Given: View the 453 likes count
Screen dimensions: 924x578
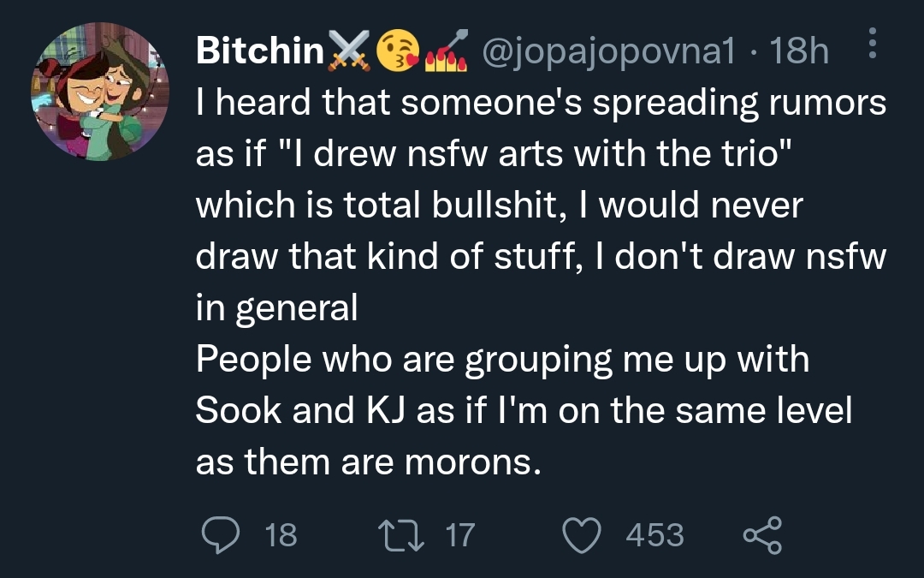Looking at the screenshot, I should pos(654,535).
